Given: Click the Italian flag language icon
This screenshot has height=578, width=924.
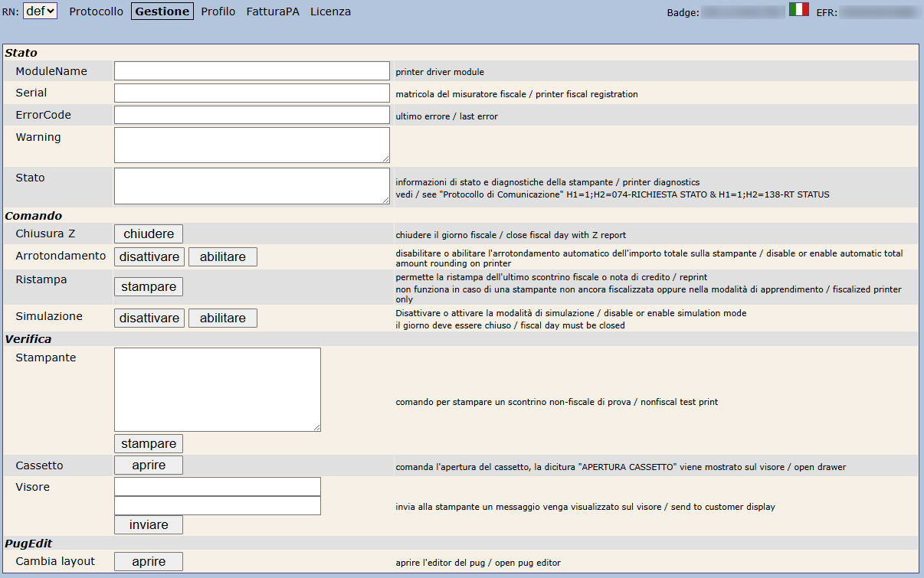Looking at the screenshot, I should [798, 10].
